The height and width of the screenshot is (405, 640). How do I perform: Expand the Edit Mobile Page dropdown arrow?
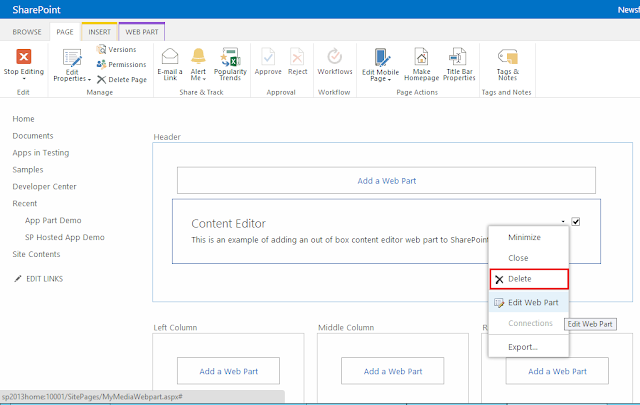(389, 80)
